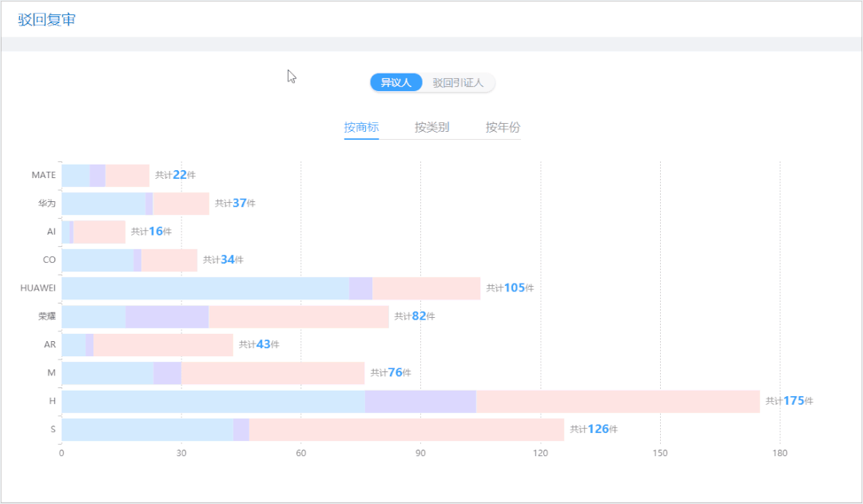Click the pink segment of S bar
The image size is (863, 504).
click(x=407, y=430)
